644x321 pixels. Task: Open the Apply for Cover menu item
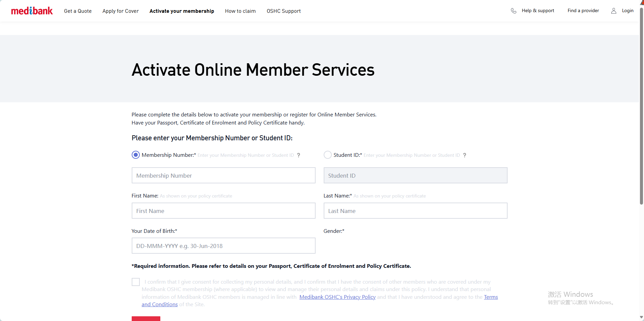click(x=121, y=11)
